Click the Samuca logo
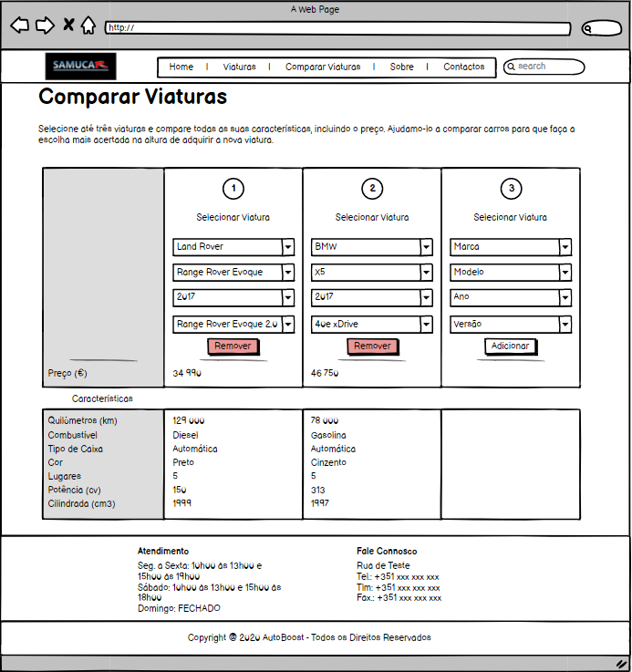Image resolution: width=632 pixels, height=672 pixels. (80, 66)
